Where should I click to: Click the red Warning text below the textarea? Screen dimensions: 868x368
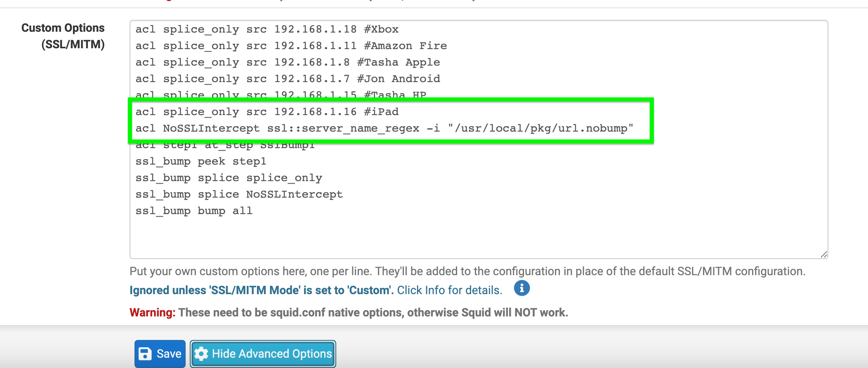(152, 313)
